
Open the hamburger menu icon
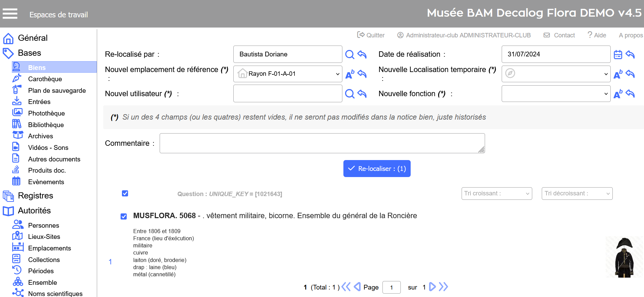[x=10, y=14]
